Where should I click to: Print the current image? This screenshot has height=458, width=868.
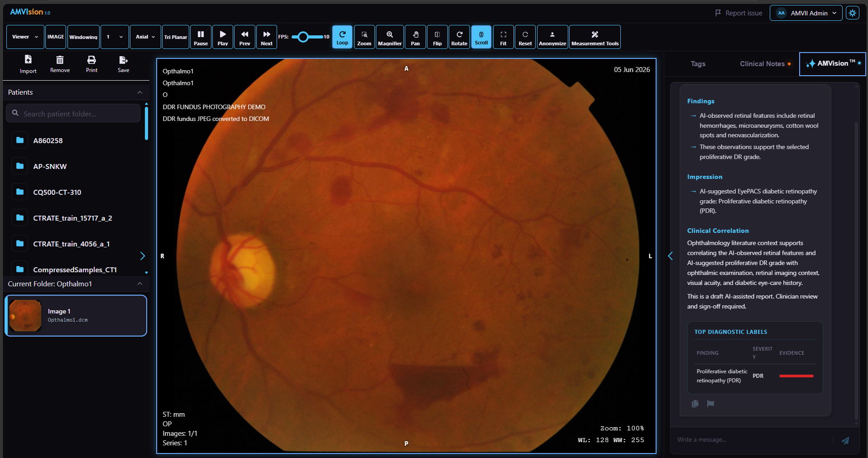tap(91, 64)
